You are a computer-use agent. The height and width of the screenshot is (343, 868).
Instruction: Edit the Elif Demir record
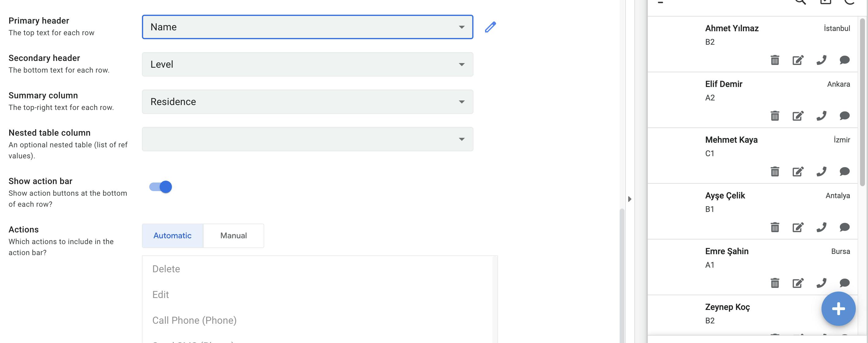798,116
